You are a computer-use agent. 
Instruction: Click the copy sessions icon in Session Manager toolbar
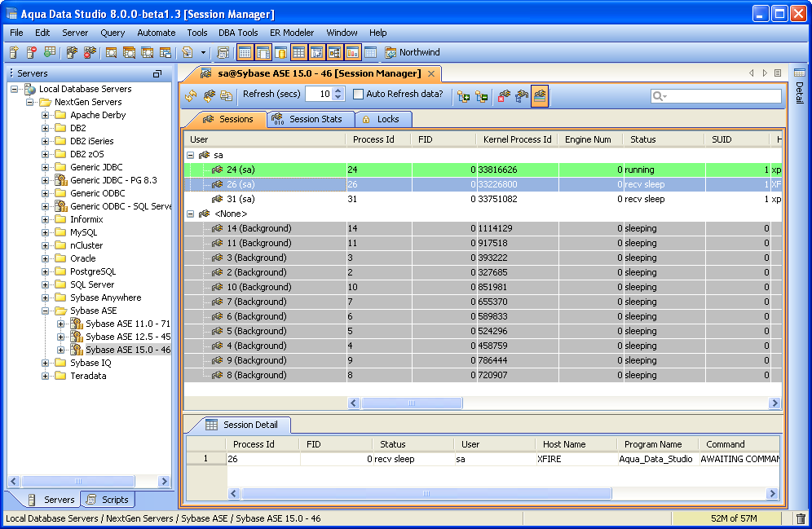click(226, 95)
